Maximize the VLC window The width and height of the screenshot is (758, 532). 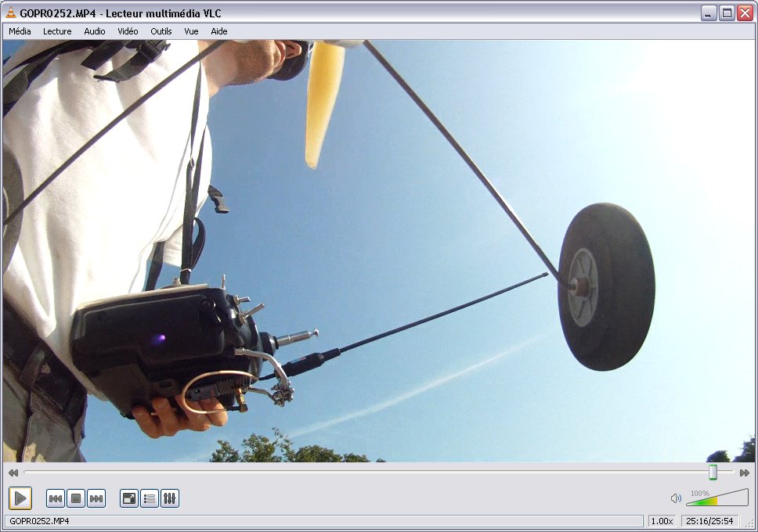727,13
